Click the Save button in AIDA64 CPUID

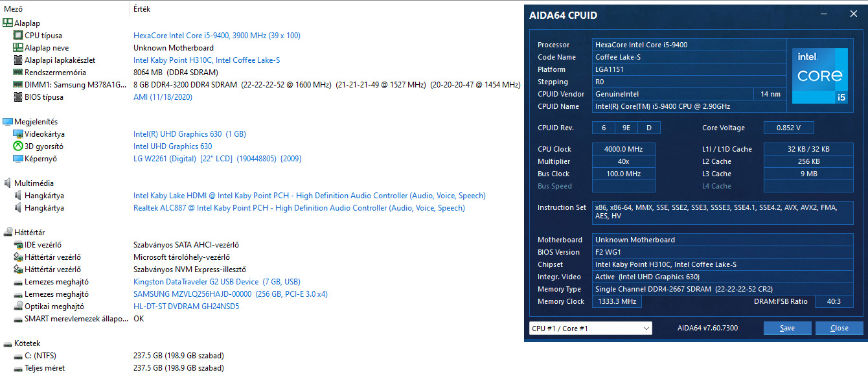coord(788,328)
